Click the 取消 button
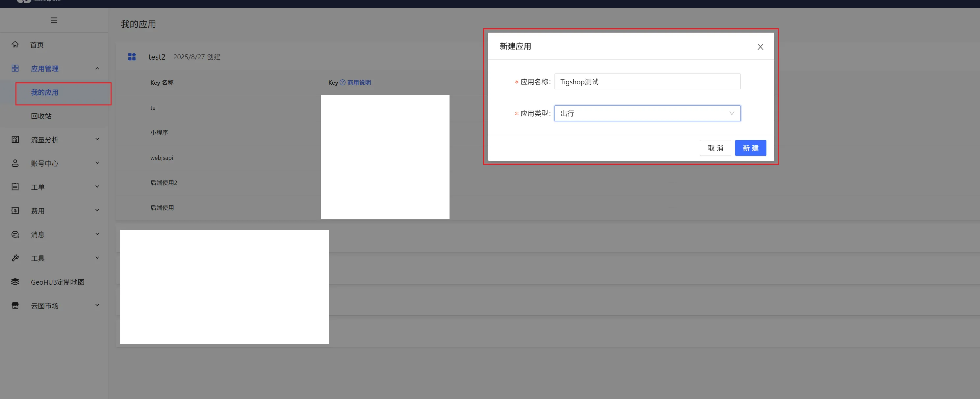This screenshot has height=399, width=980. click(715, 148)
